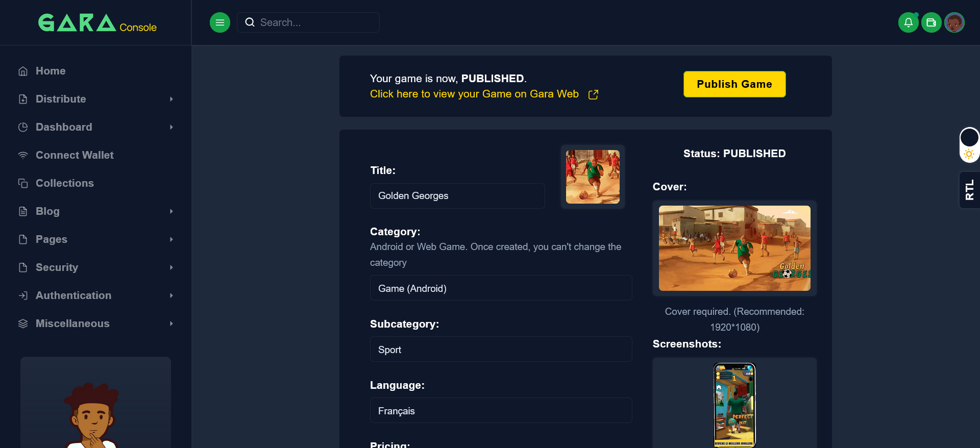Click the Golden Georges cover image
This screenshot has height=448, width=980.
click(734, 248)
